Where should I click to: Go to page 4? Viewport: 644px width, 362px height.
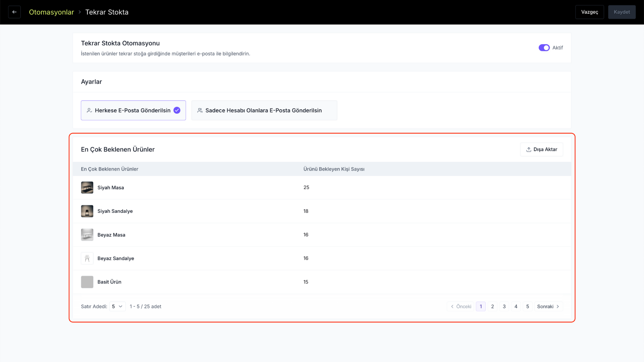coord(516,306)
